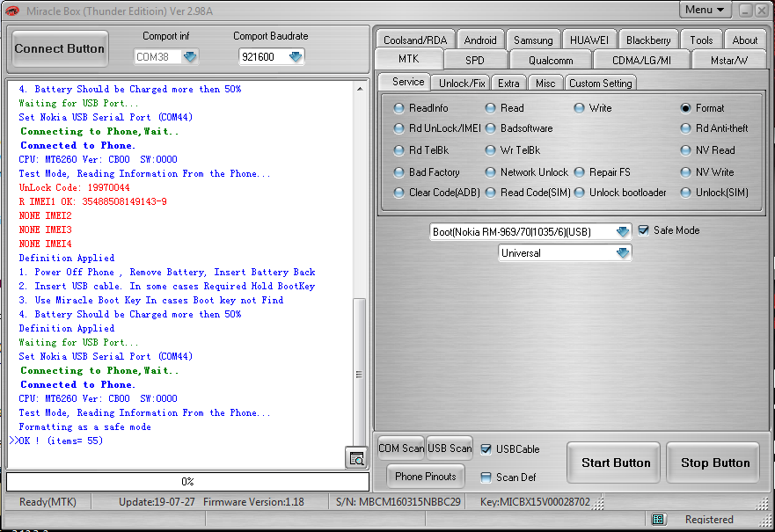
Task: Switch to the Mstar/W tab
Action: click(729, 61)
